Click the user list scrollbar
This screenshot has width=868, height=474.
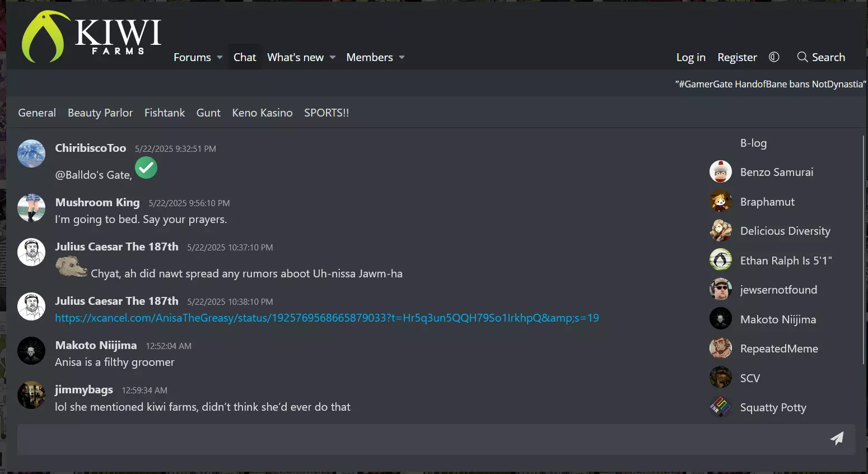click(x=863, y=249)
